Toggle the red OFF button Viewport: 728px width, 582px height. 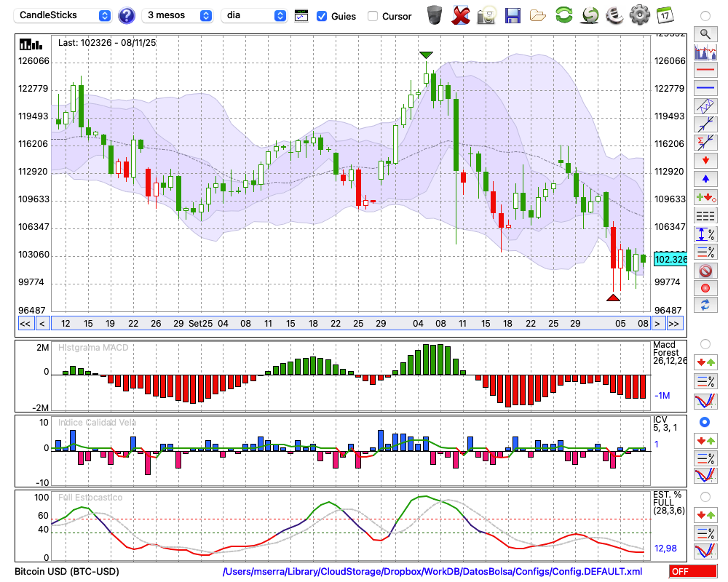click(x=692, y=572)
